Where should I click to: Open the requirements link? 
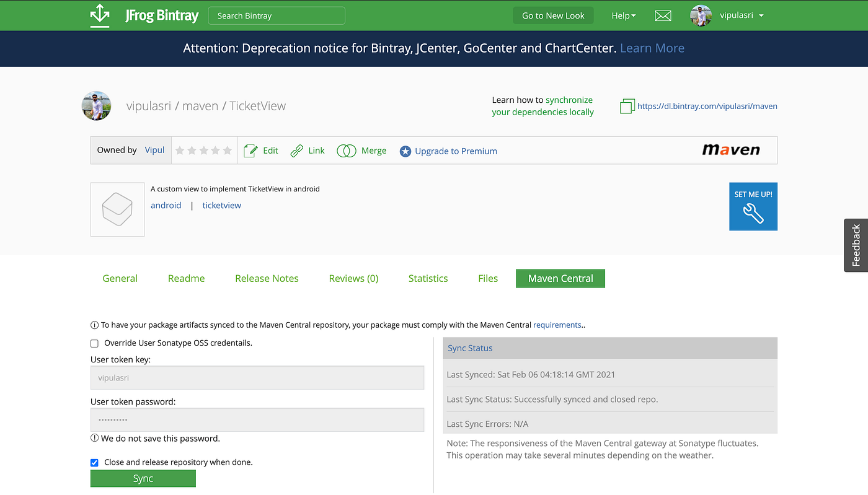[557, 325]
